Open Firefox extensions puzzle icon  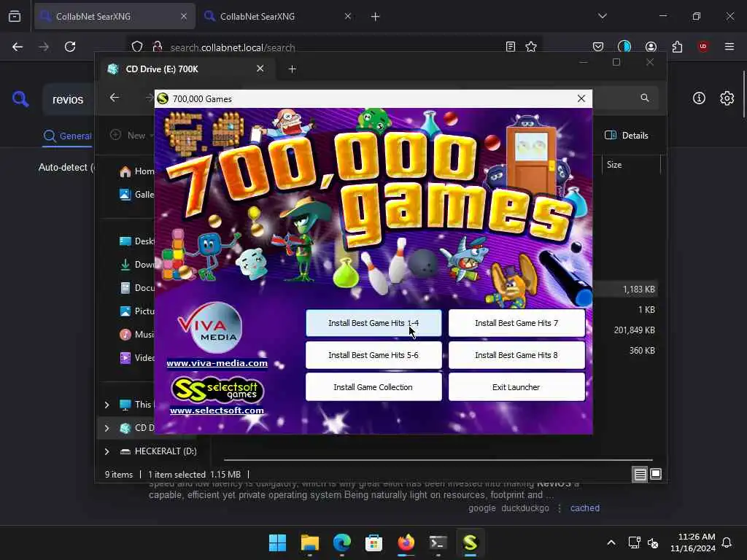point(677,47)
